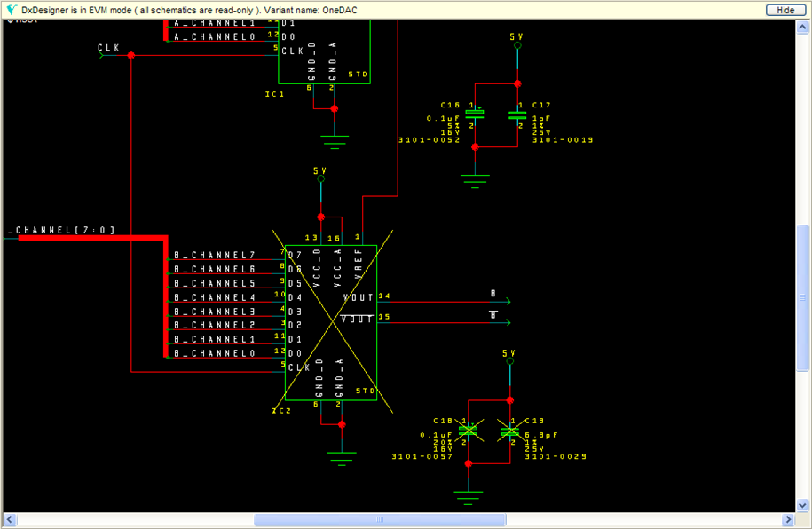Click the 5V power symbol above IC2
Viewport: 812px width, 529px height.
coord(320,178)
